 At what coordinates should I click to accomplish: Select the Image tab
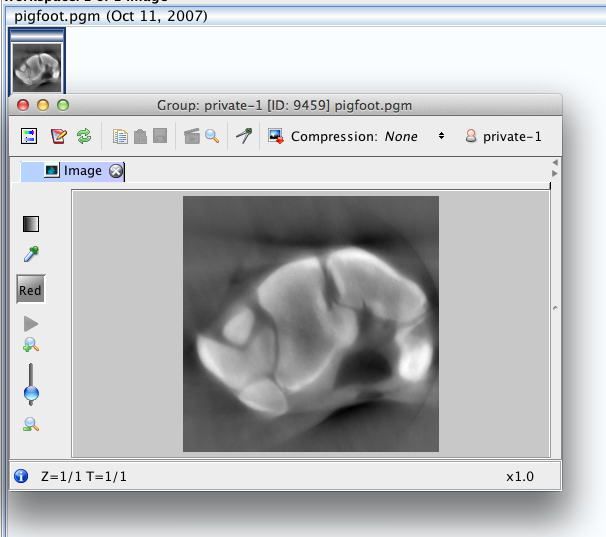[73, 171]
